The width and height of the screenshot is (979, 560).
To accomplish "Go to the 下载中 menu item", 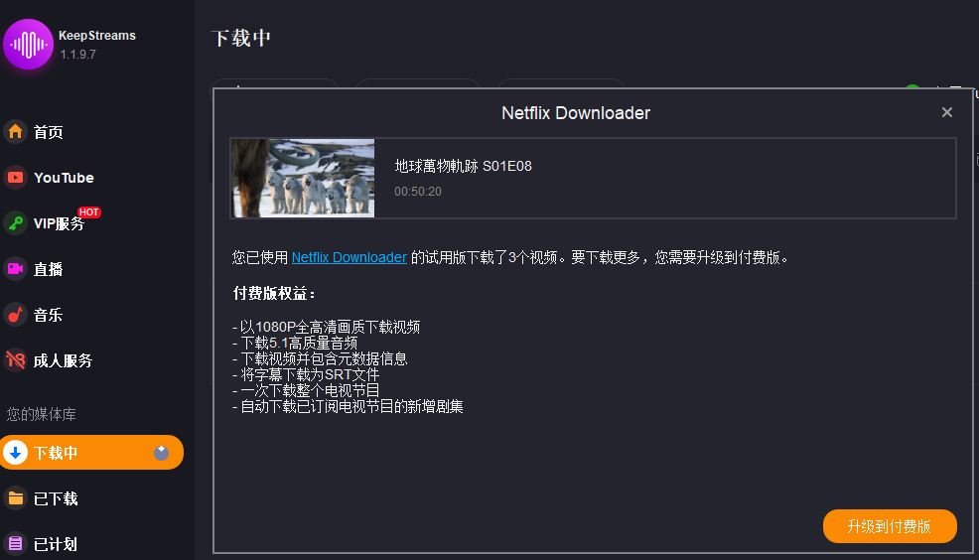I will pyautogui.click(x=91, y=453).
